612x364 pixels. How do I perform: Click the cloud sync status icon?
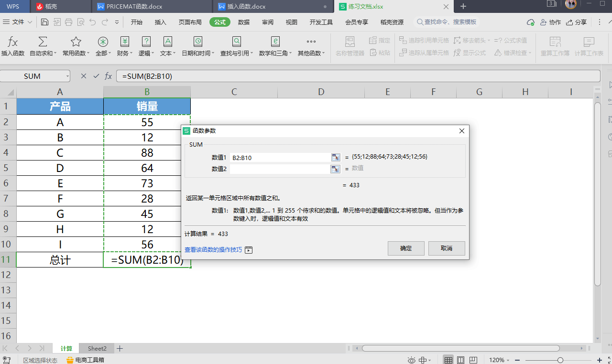(530, 22)
